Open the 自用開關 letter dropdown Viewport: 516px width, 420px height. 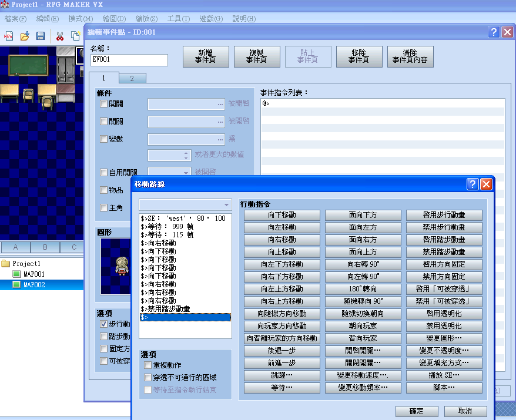169,172
